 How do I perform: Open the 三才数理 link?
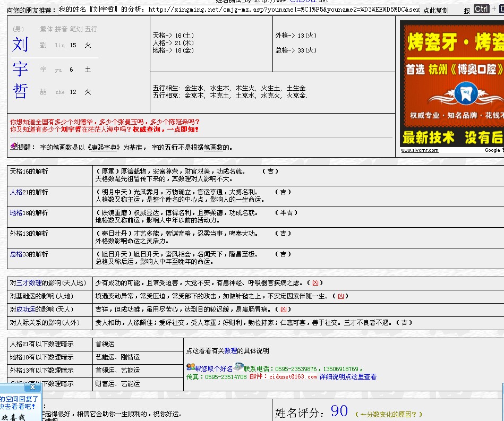click(x=29, y=283)
